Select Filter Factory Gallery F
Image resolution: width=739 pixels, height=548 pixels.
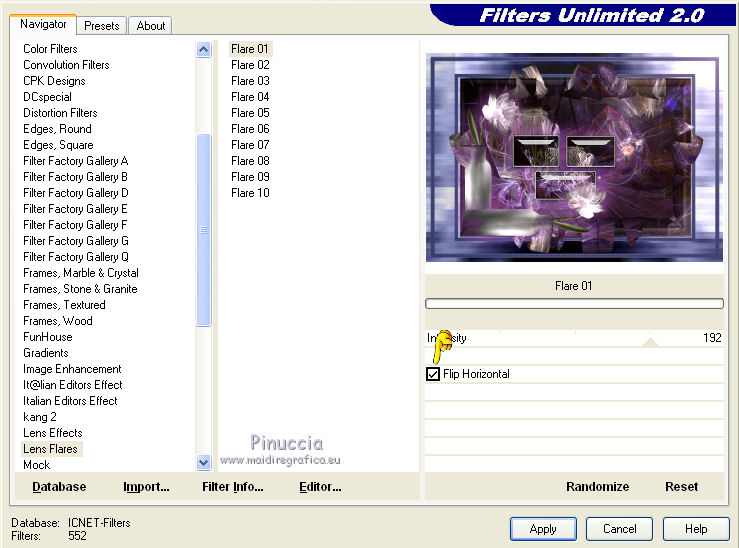tap(75, 225)
